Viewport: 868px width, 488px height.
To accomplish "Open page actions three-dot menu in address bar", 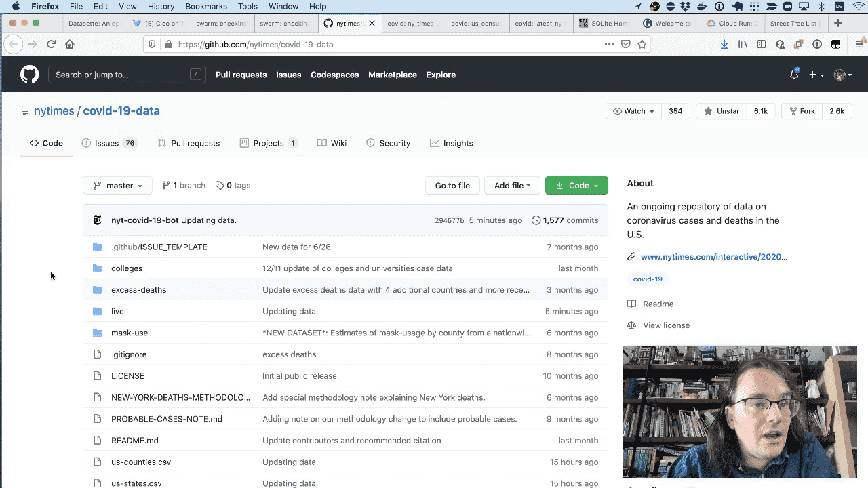I will coord(609,44).
